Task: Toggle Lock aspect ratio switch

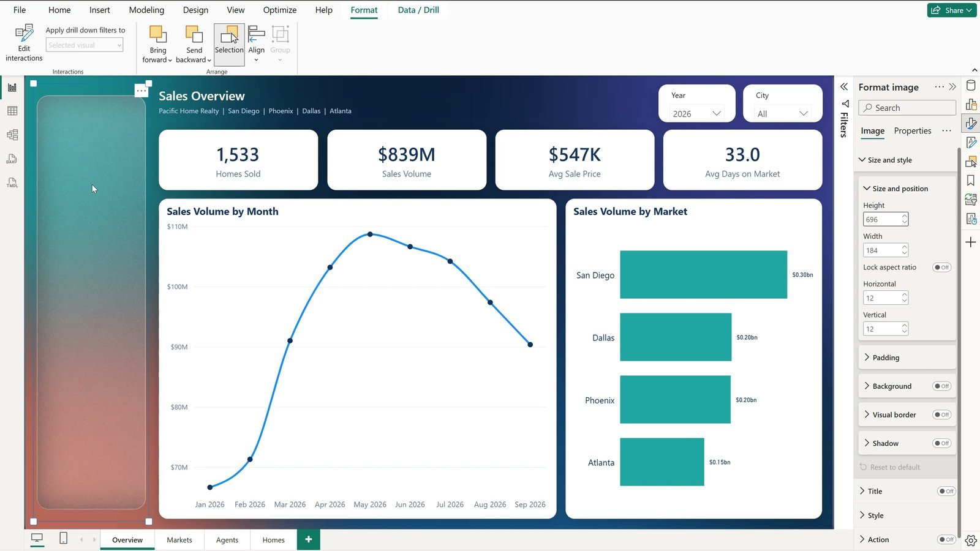Action: coord(941,268)
